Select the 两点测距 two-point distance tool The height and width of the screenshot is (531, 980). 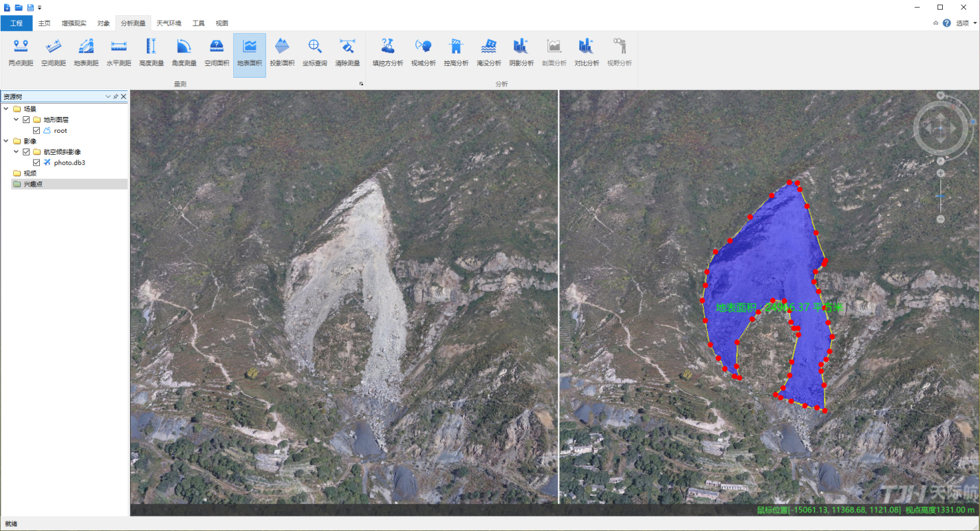(21, 54)
